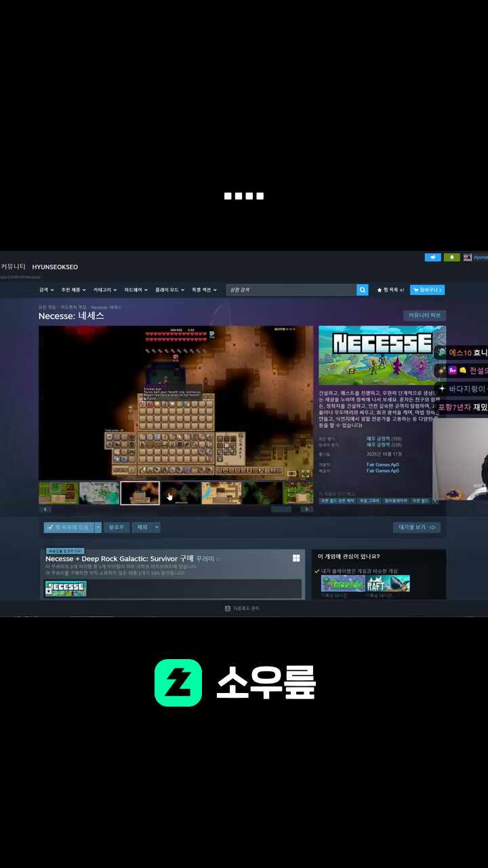Open the 하드웨어 store menu
Image resolution: width=488 pixels, height=868 pixels.
[136, 290]
